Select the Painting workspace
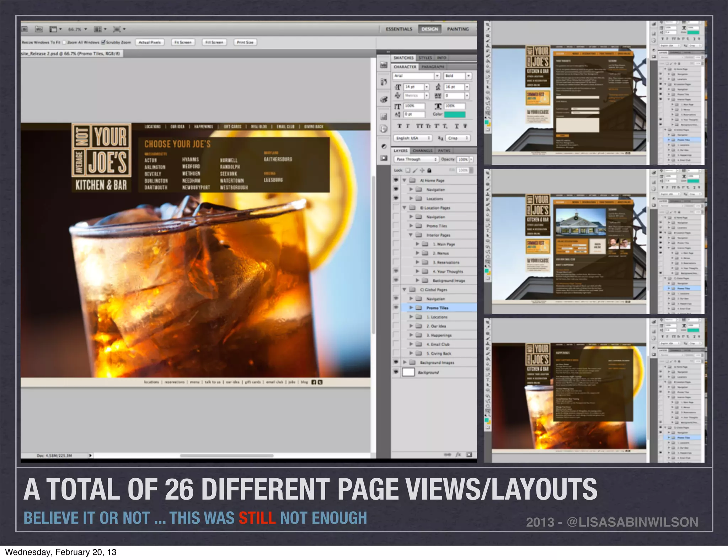Viewport: 728px width, 560px height. 458,29
